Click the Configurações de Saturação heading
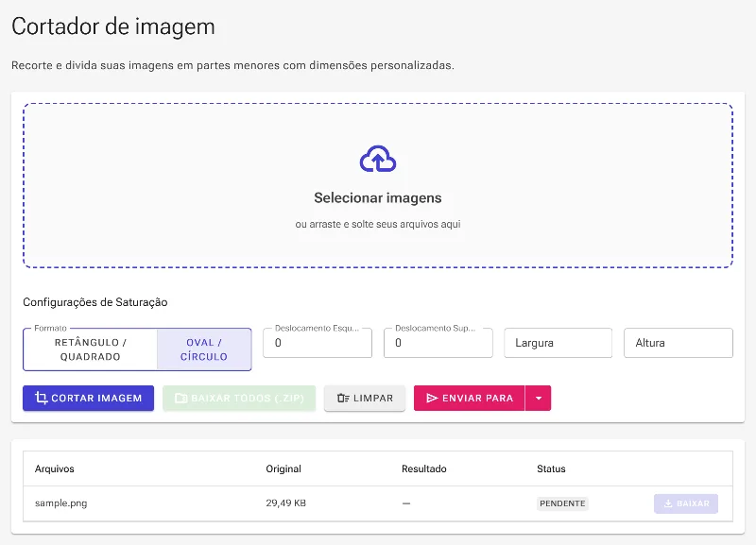Image resolution: width=756 pixels, height=545 pixels. (x=95, y=302)
